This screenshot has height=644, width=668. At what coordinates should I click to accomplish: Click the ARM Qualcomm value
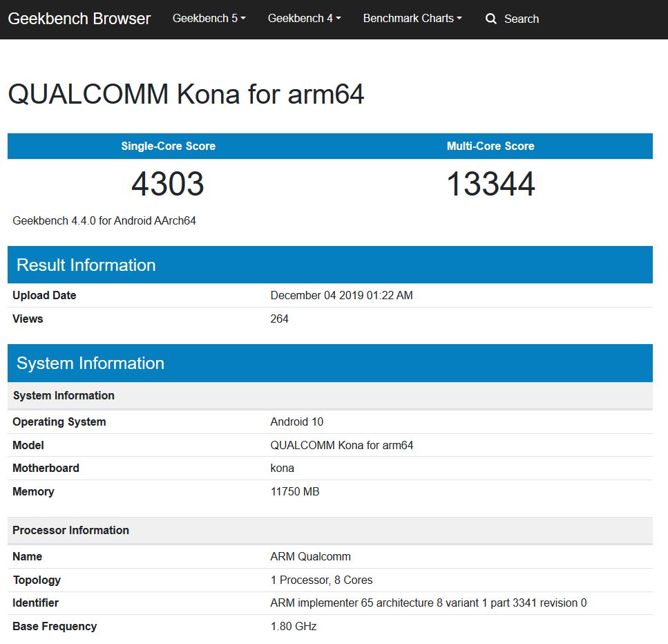[x=311, y=557]
